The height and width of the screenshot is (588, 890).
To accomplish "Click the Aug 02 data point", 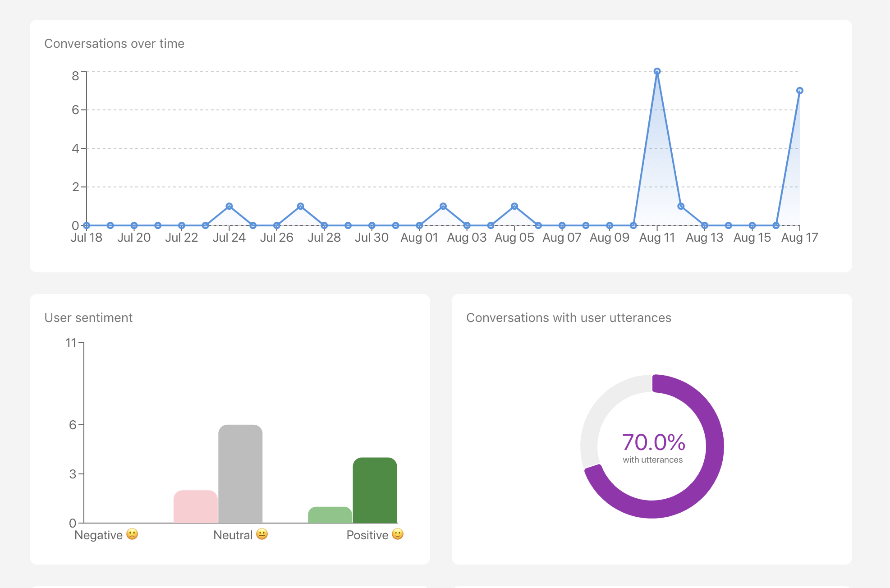I will (x=443, y=206).
